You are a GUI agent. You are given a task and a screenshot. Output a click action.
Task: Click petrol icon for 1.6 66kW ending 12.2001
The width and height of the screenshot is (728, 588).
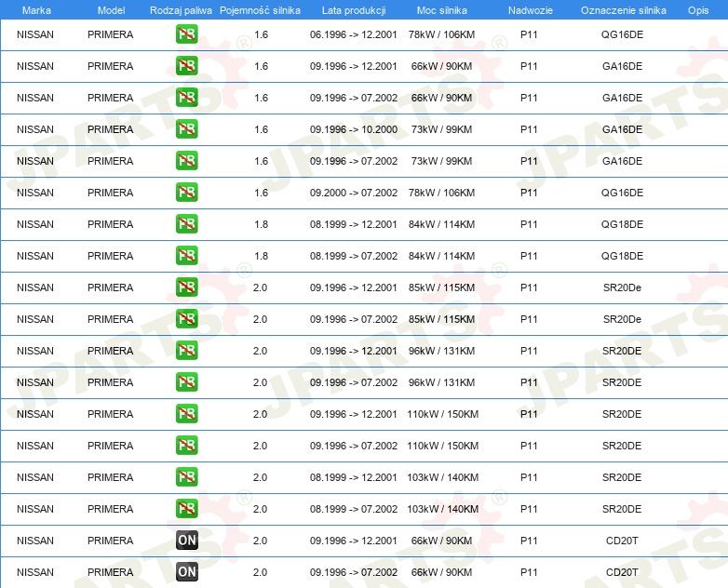tap(186, 66)
